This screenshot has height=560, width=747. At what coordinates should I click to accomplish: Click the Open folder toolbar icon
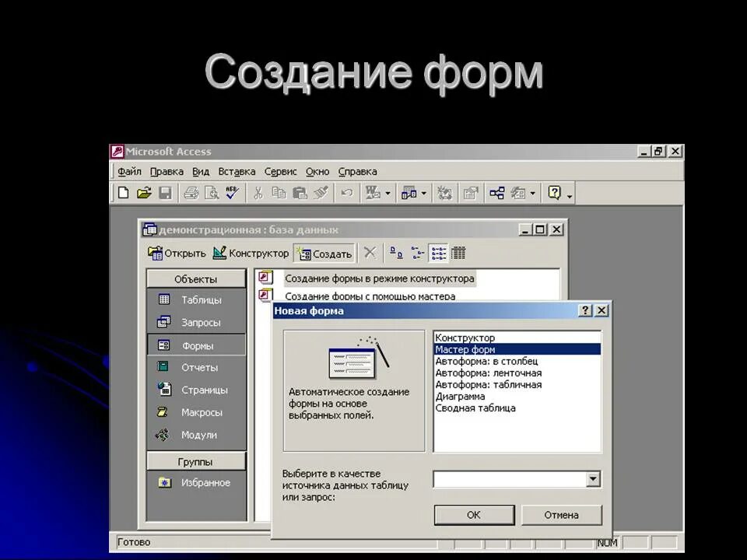(x=144, y=193)
